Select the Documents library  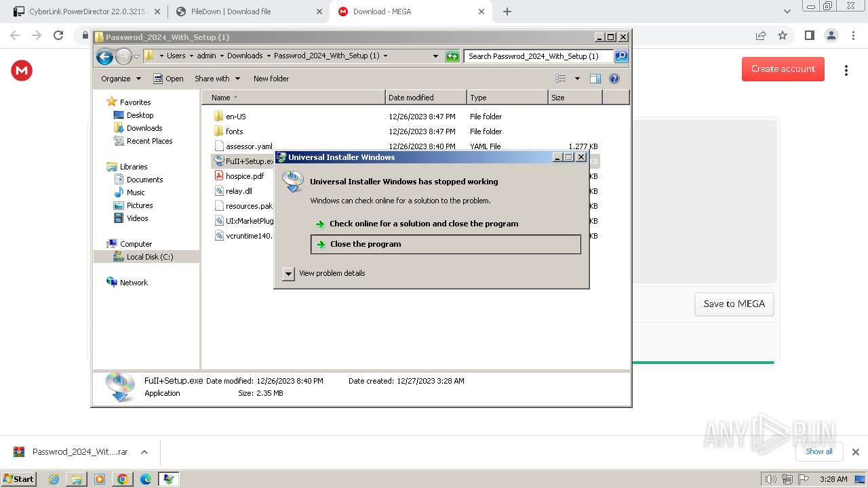click(x=144, y=180)
